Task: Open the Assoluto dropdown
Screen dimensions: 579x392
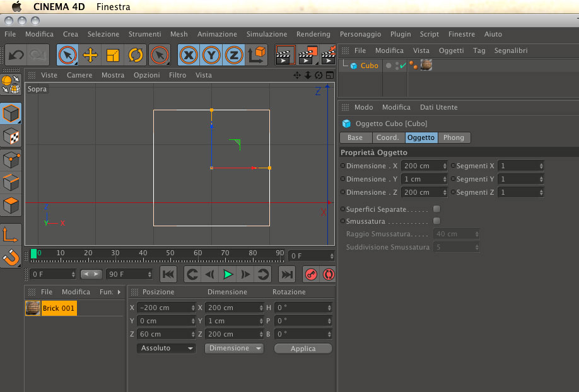Action: click(166, 348)
